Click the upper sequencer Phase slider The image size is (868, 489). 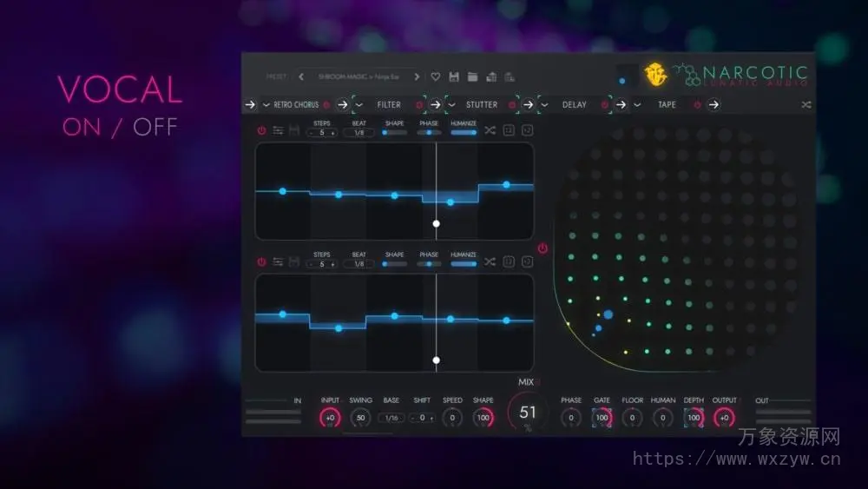pyautogui.click(x=429, y=133)
